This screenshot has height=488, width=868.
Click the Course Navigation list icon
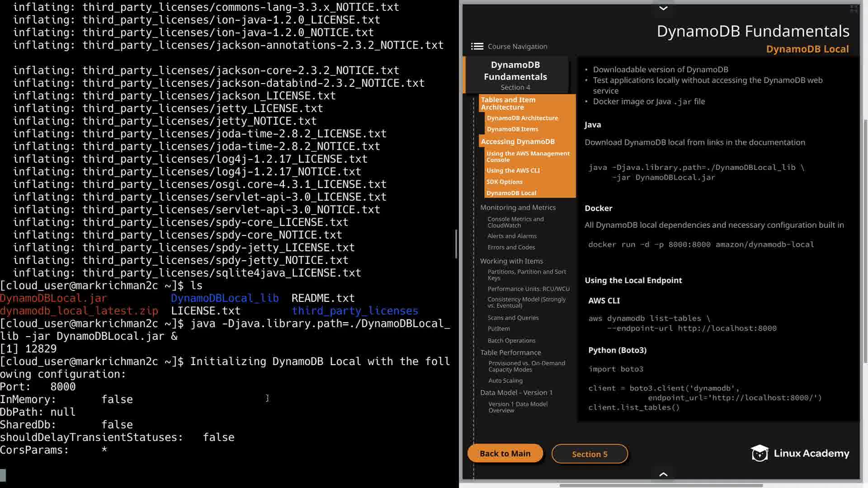coord(476,46)
